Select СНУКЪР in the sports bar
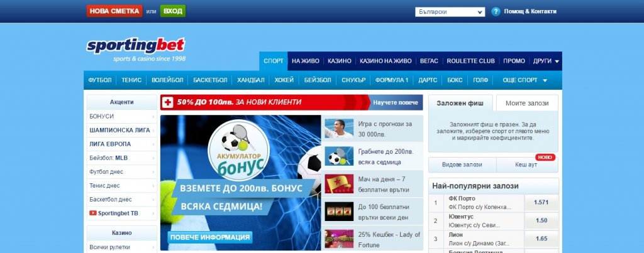The width and height of the screenshot is (644, 253). [353, 80]
